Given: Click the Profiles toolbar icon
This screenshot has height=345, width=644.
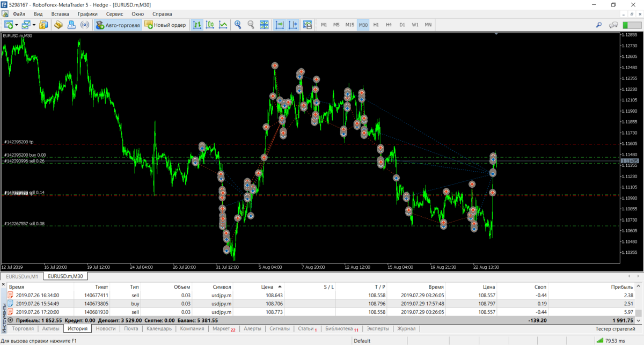Looking at the screenshot, I should pyautogui.click(x=27, y=25).
